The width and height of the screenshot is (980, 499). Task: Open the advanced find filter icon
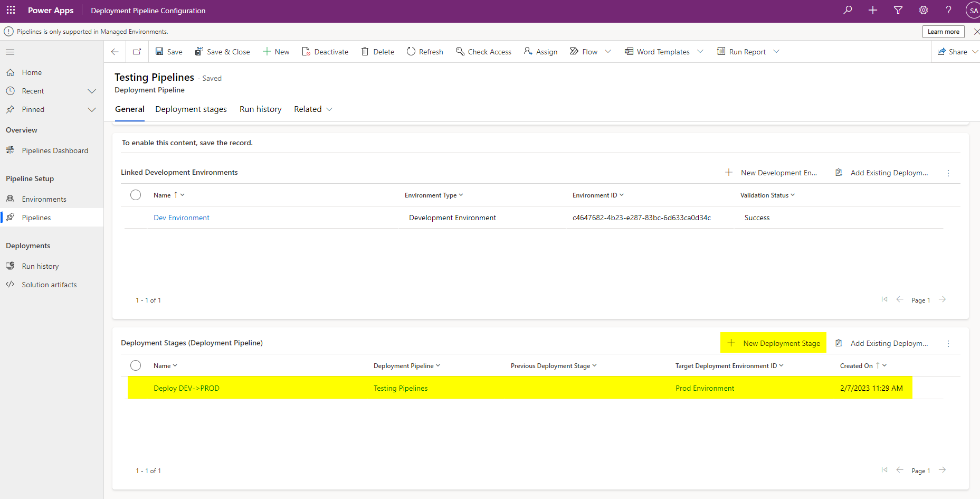898,10
